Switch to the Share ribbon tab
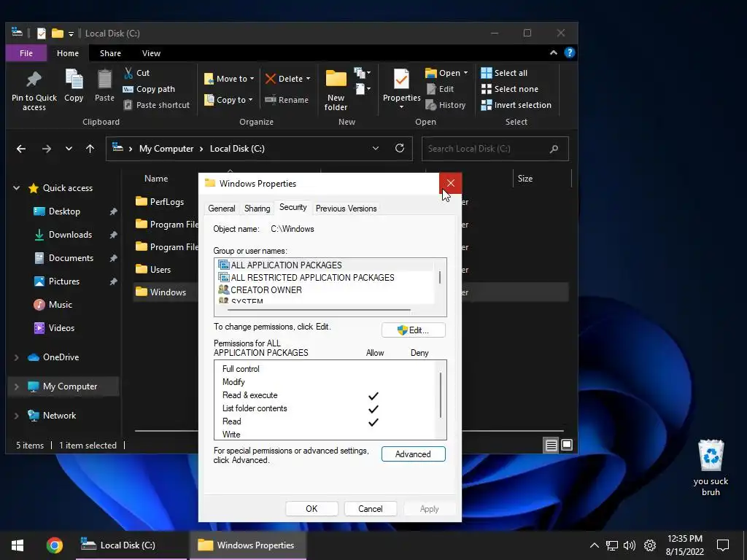This screenshot has width=747, height=560. coord(110,53)
